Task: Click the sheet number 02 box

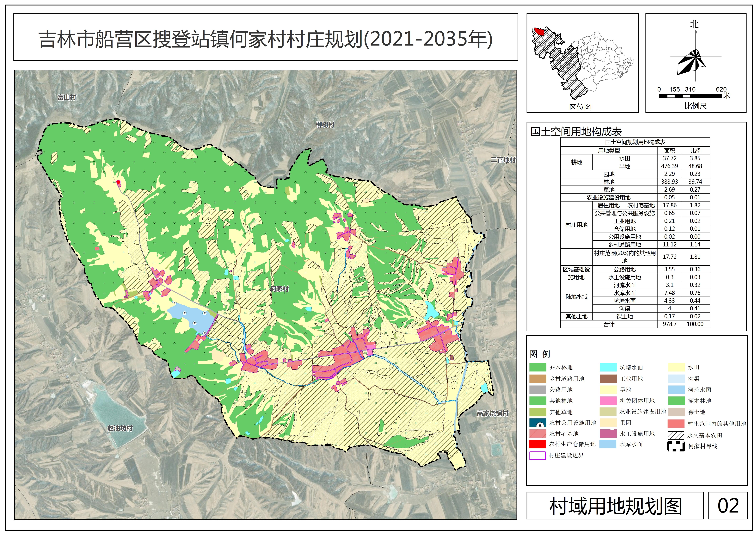Action: pos(728,506)
